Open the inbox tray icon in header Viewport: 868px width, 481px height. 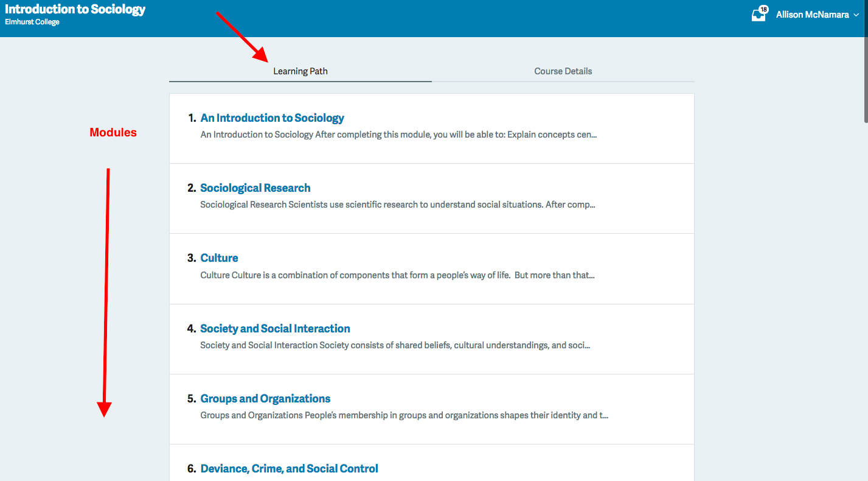click(758, 16)
